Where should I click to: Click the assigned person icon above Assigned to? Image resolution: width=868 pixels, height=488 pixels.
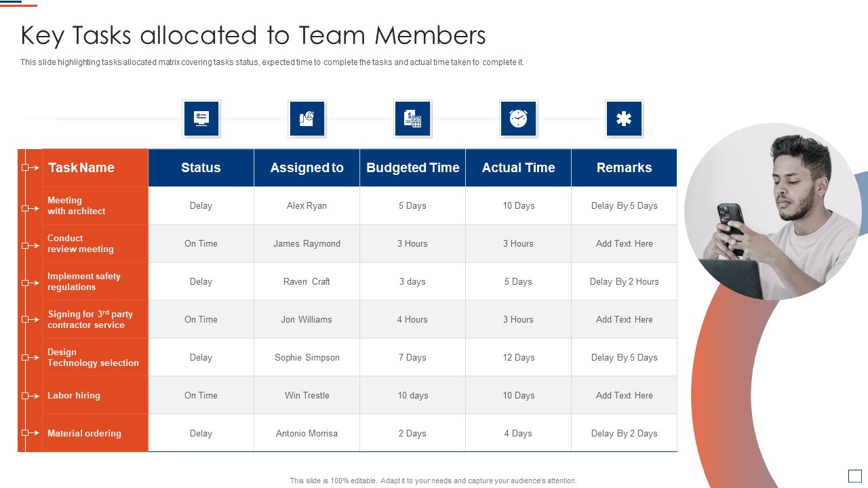307,119
